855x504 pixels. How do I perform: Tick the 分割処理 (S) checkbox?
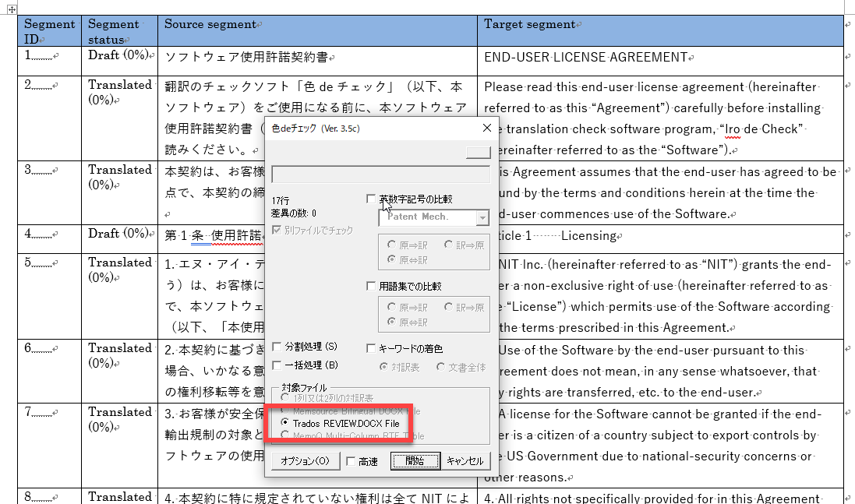[277, 347]
